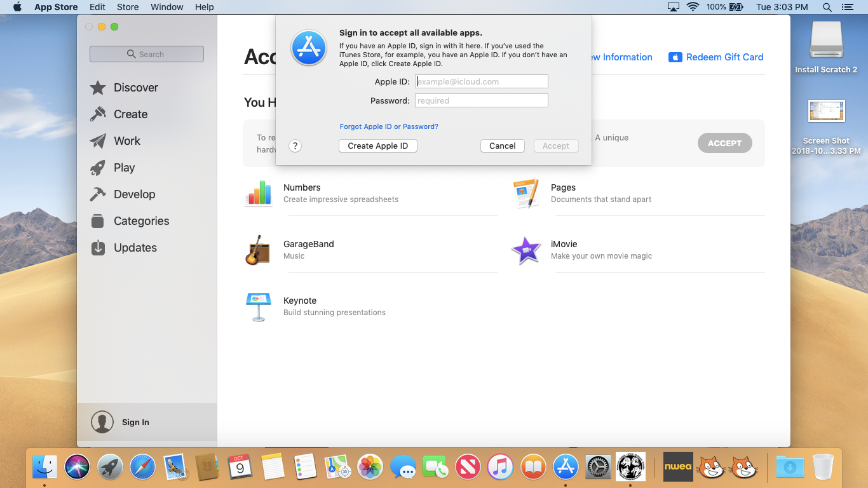
Task: Click the Numbers app title
Action: pyautogui.click(x=302, y=187)
